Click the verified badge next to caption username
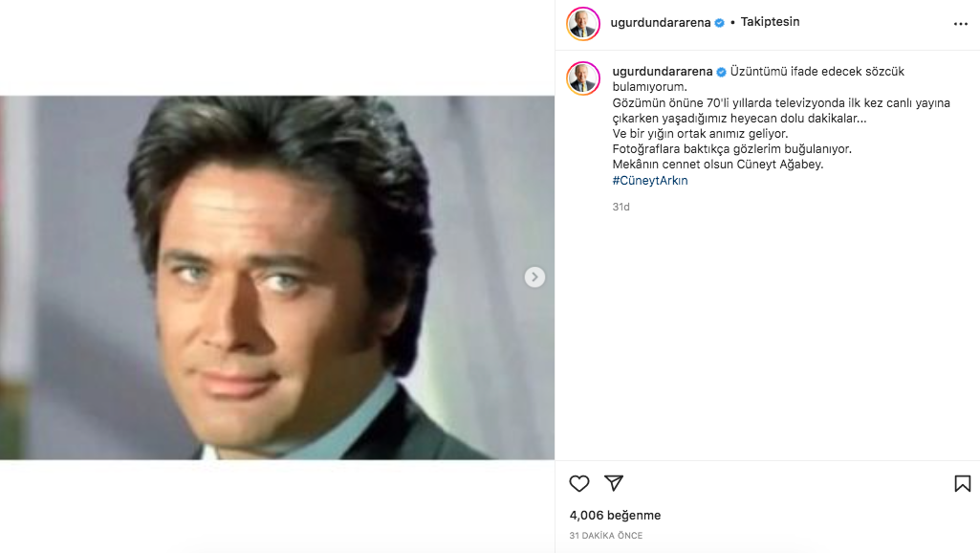This screenshot has width=980, height=553. click(722, 72)
